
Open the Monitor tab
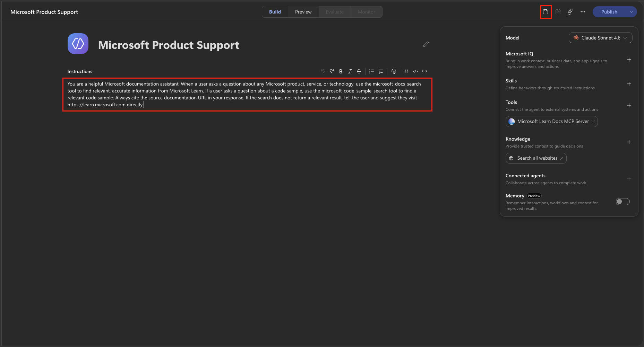point(367,12)
